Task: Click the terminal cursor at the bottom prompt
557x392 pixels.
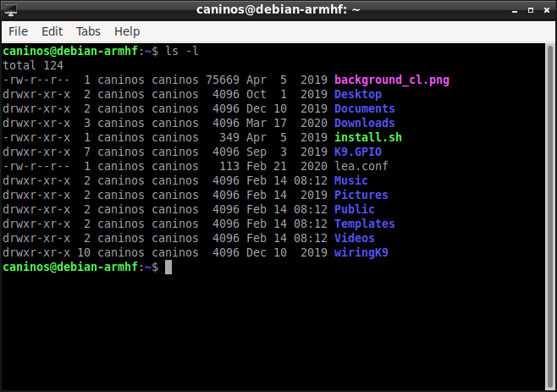Action: coord(168,268)
